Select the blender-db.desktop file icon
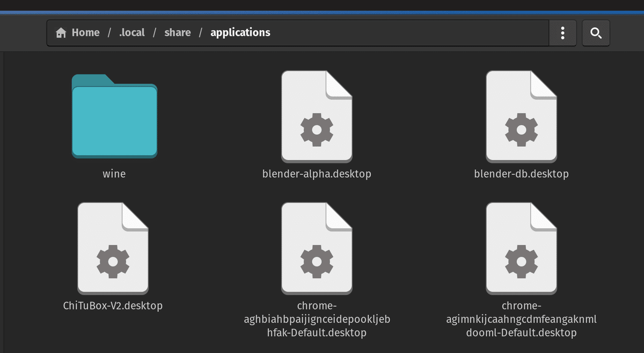The height and width of the screenshot is (353, 644). (x=521, y=117)
